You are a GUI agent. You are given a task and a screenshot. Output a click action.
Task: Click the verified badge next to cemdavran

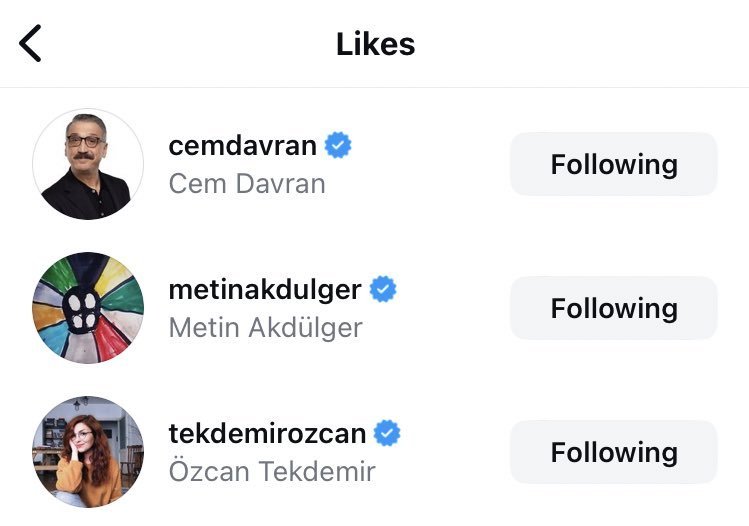[x=338, y=146]
